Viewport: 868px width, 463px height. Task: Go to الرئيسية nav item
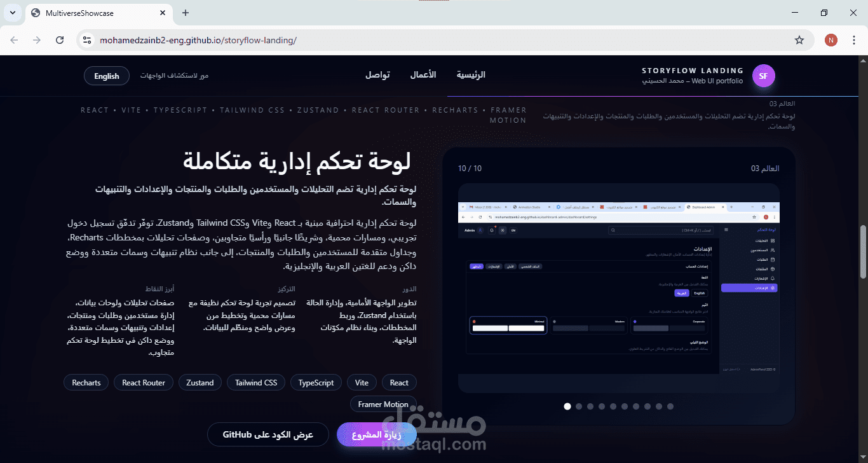click(471, 74)
